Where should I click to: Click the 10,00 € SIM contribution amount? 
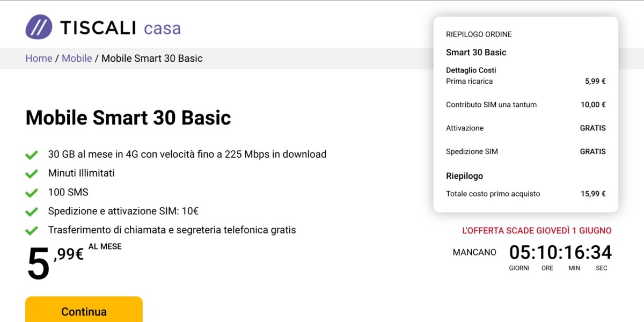click(x=593, y=105)
